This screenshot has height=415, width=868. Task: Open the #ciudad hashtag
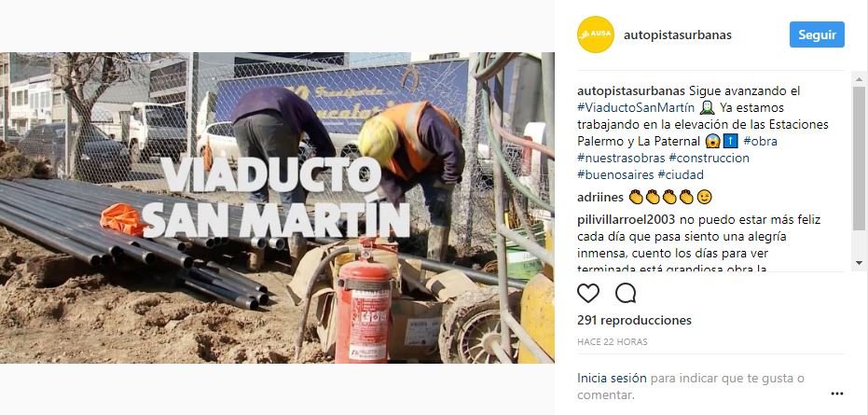tap(681, 175)
